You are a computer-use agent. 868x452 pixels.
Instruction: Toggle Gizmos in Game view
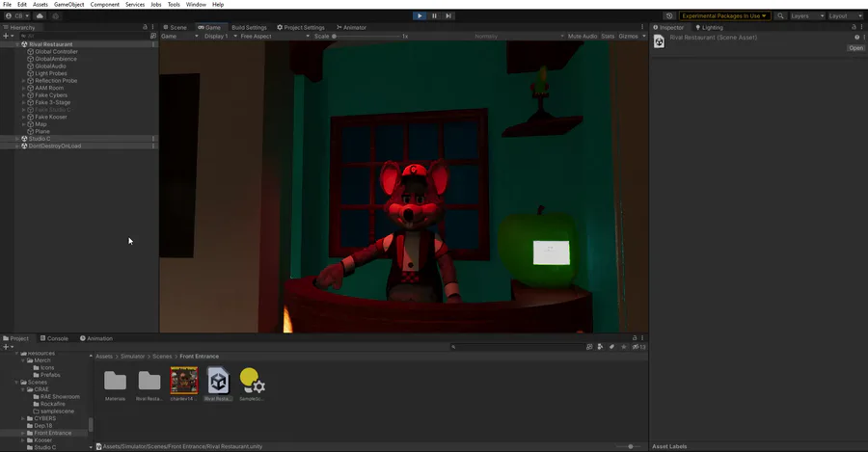pyautogui.click(x=628, y=36)
